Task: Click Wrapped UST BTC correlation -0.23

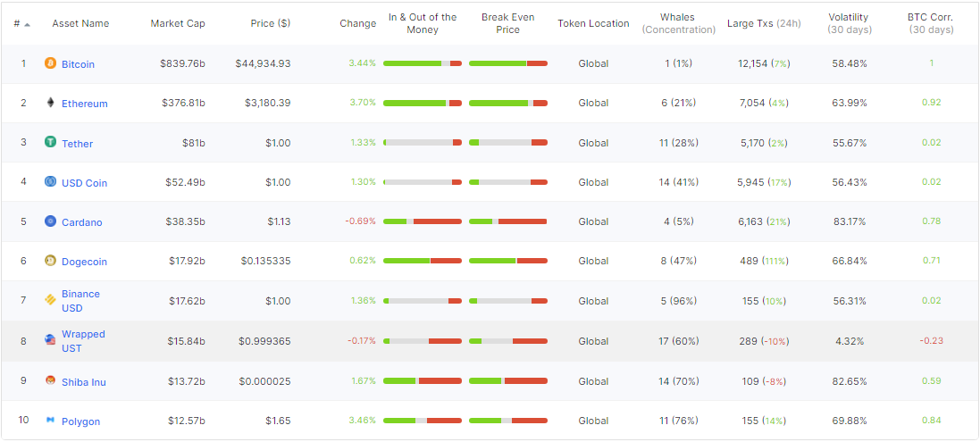Action: click(931, 341)
